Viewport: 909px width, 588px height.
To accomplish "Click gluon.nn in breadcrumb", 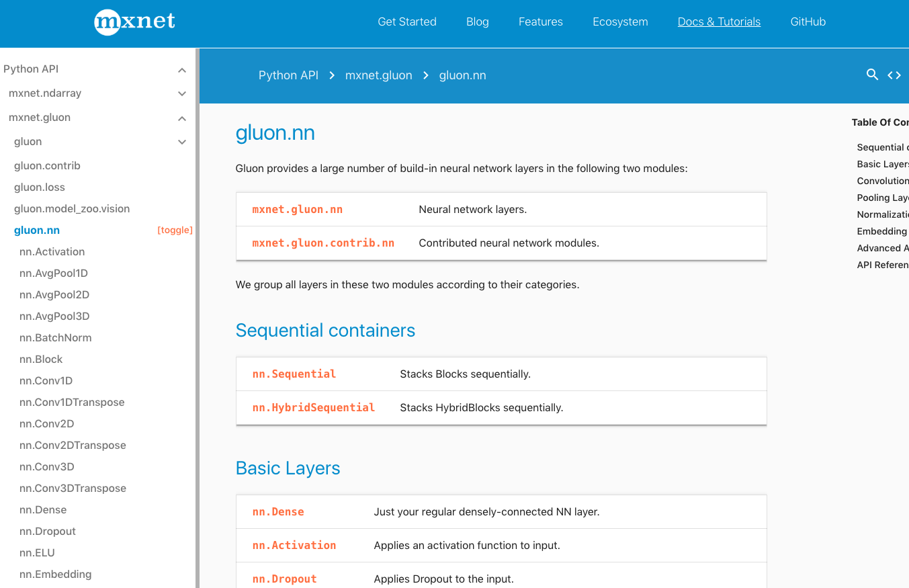I will [463, 75].
